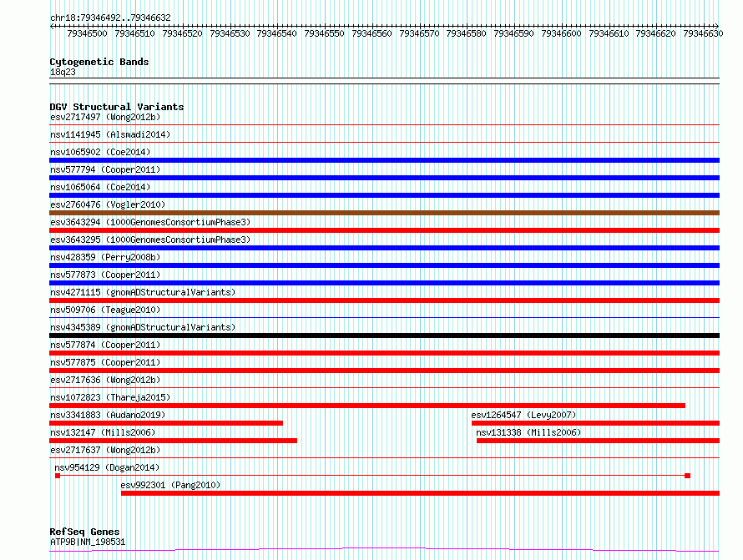Select the nsv428359 (Perry2008b) label
Viewport: 743px width, 560px height.
(x=105, y=257)
